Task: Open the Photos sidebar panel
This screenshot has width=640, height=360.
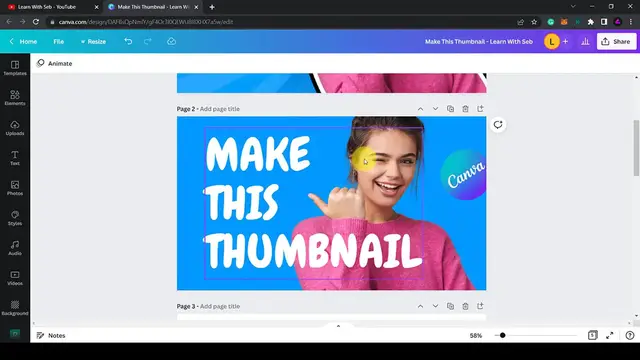Action: 15,188
